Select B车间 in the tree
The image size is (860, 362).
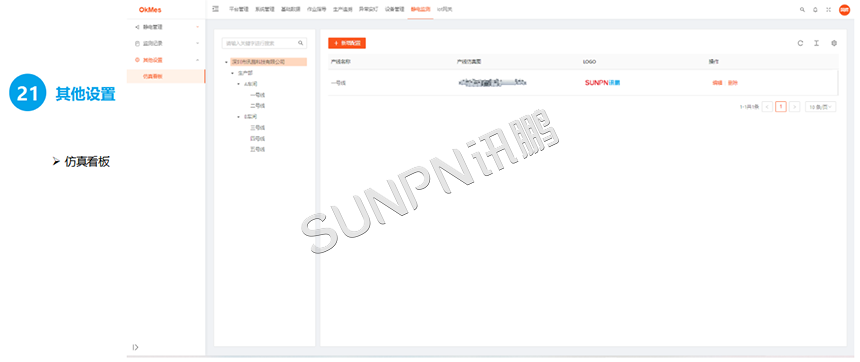pyautogui.click(x=251, y=117)
